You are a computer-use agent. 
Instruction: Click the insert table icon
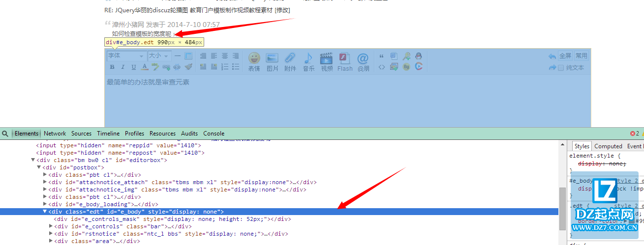[188, 56]
